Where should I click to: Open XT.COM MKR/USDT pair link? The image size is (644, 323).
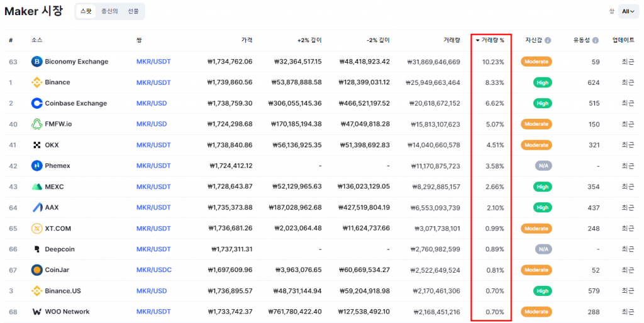click(x=153, y=229)
